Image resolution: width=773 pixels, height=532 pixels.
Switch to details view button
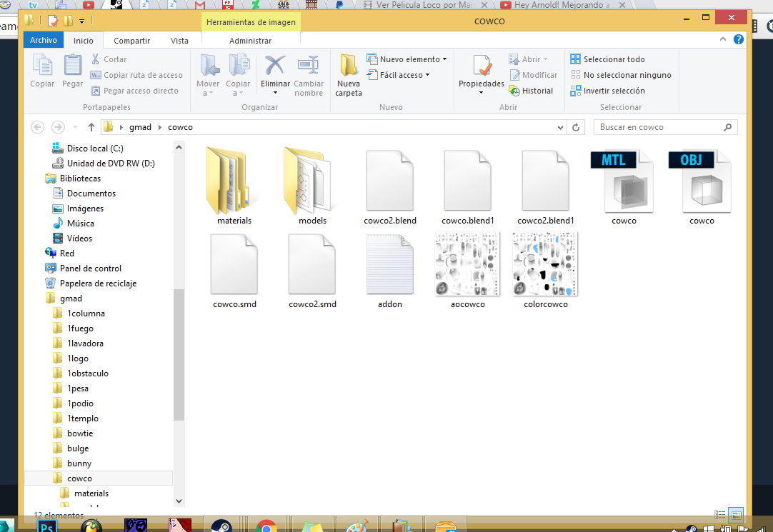click(x=719, y=514)
